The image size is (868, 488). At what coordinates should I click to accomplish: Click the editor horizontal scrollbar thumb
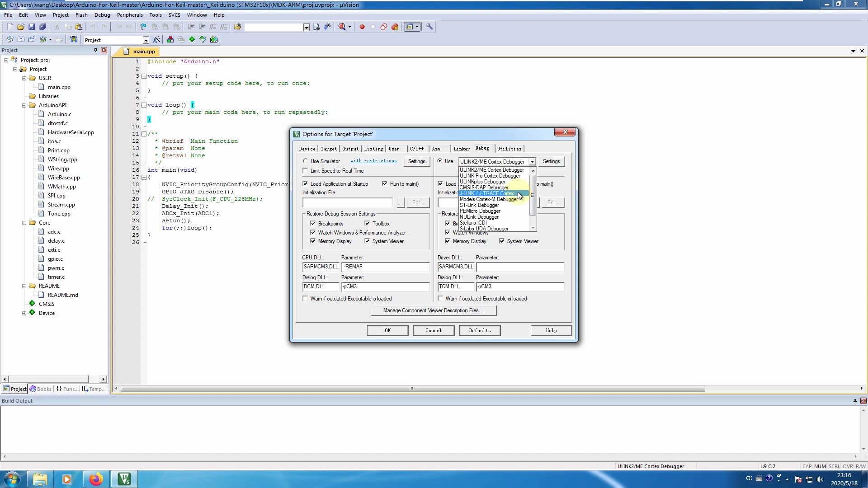pyautogui.click(x=412, y=389)
